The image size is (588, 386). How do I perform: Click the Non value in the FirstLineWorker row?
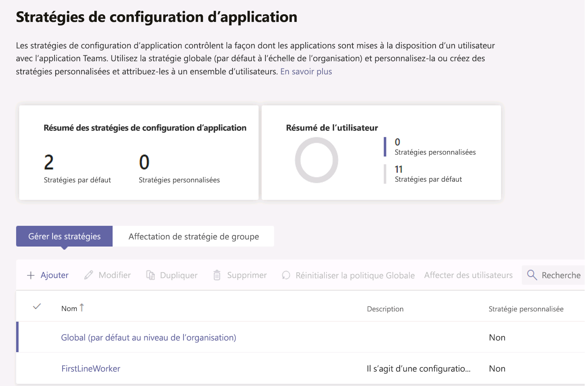pyautogui.click(x=497, y=369)
